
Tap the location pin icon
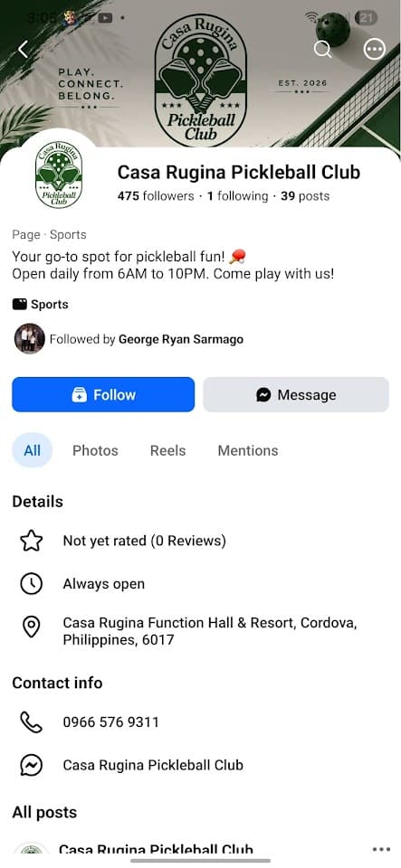point(31,627)
